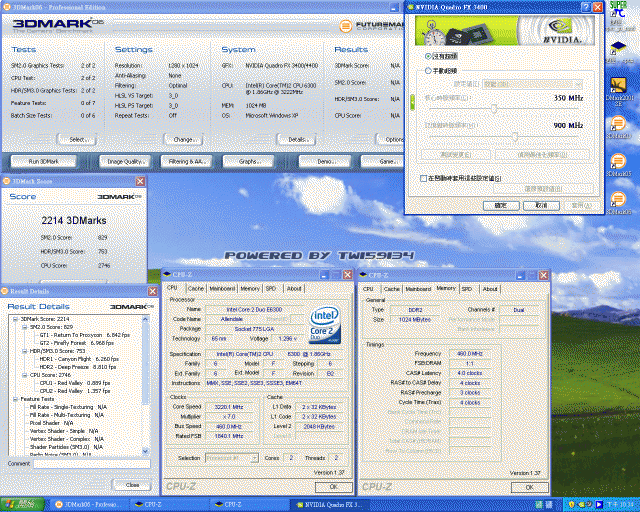
Task: Click the Result Details scrollbar down arrow
Action: 145,451
